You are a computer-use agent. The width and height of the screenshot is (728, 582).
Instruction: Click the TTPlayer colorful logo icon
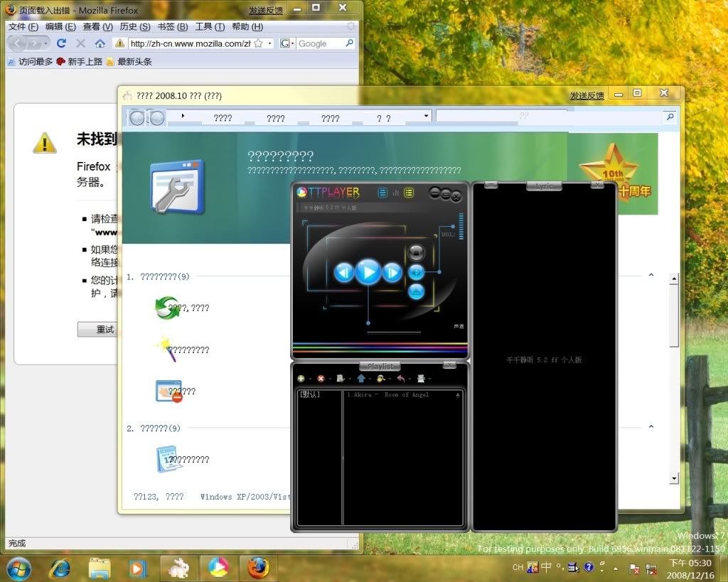301,192
